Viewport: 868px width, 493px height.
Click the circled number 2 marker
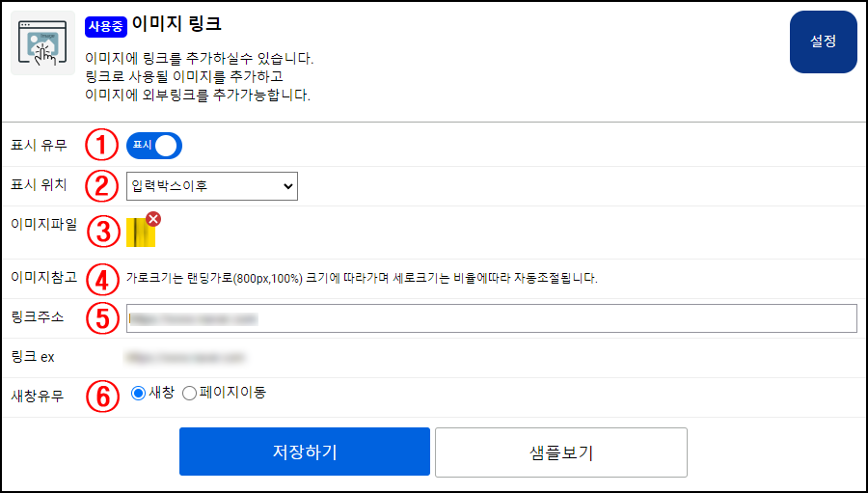[x=100, y=186]
